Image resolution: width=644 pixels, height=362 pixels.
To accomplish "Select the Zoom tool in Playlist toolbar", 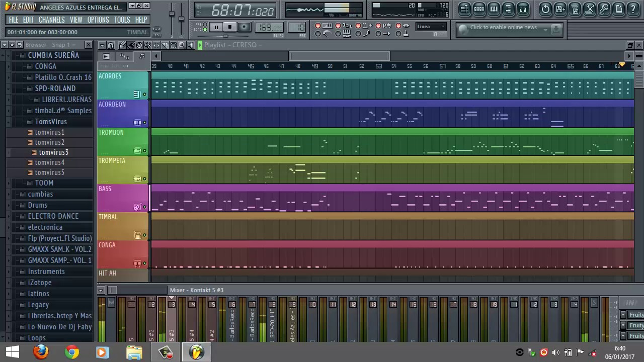I will [x=182, y=45].
